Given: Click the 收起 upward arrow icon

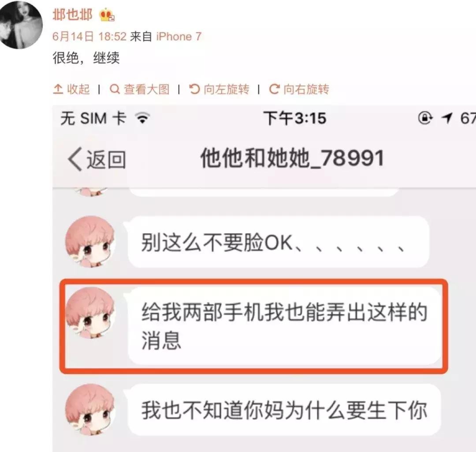Looking at the screenshot, I should [x=58, y=89].
